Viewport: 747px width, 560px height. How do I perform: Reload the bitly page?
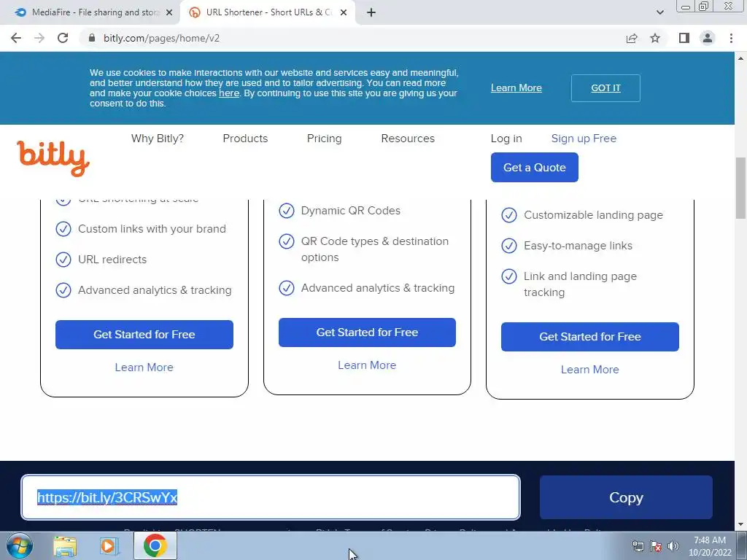pyautogui.click(x=63, y=38)
